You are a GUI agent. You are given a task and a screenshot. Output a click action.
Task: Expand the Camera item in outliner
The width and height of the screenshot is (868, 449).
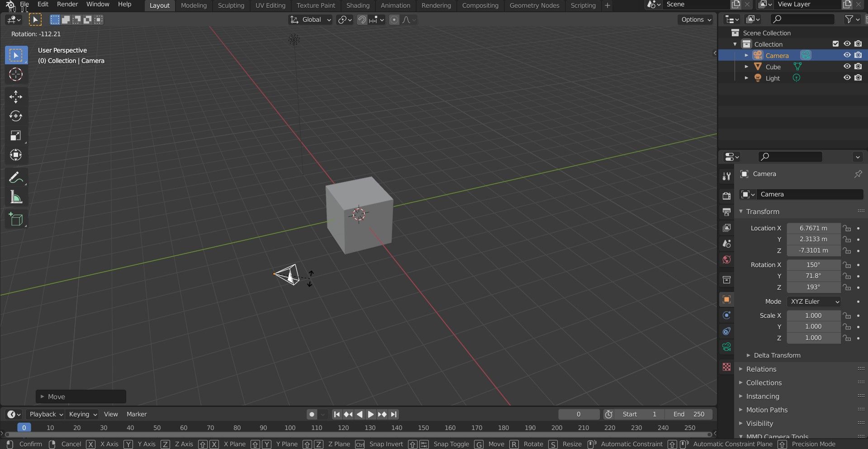coord(746,55)
